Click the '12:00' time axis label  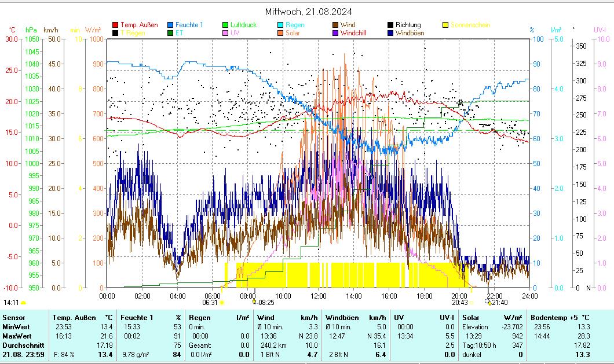pyautogui.click(x=319, y=296)
